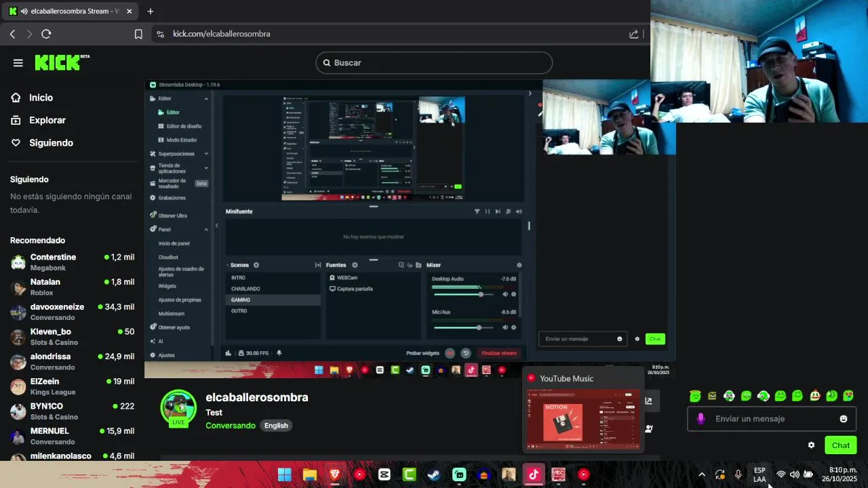Pause Minifuente events in streamed Streamlabs
Image resolution: width=868 pixels, height=488 pixels.
coord(487,211)
